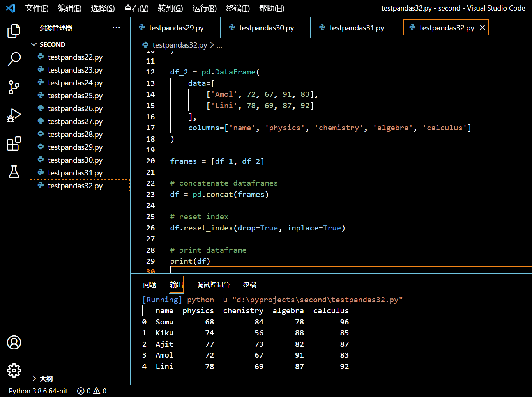The image size is (532, 397).
Task: Click output row for Somu
Action: pos(246,322)
